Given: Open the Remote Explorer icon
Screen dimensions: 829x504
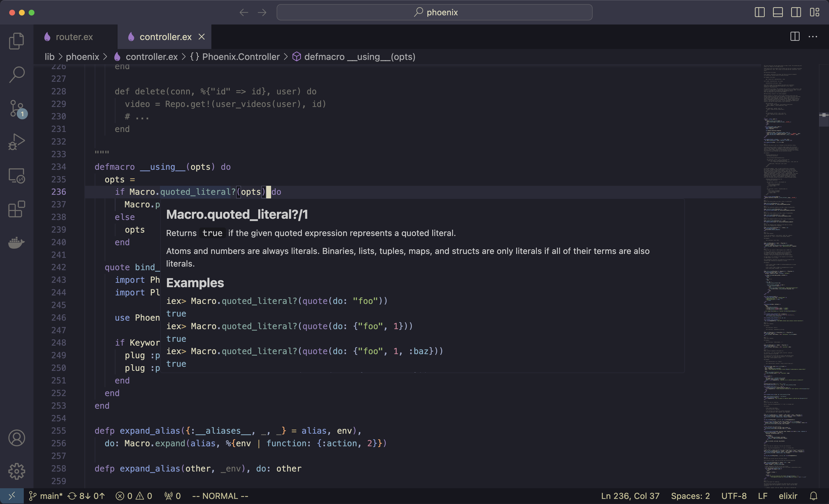Looking at the screenshot, I should [16, 176].
